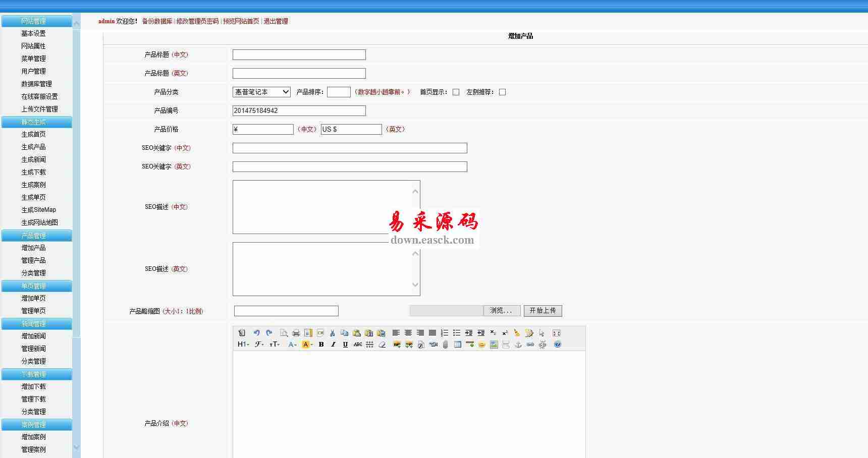Click the copy icon in editor toolbar
This screenshot has width=868, height=458.
345,333
